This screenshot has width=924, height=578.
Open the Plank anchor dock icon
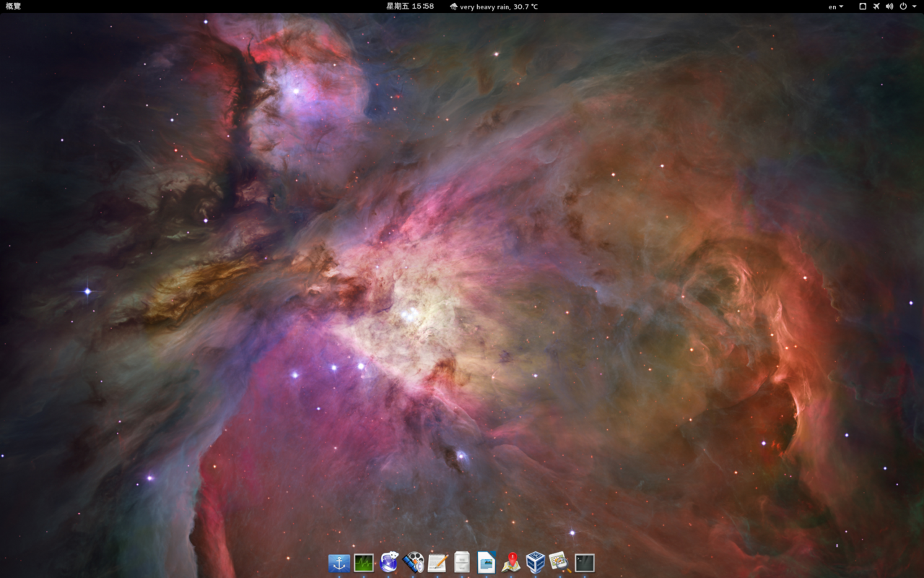[x=339, y=563]
